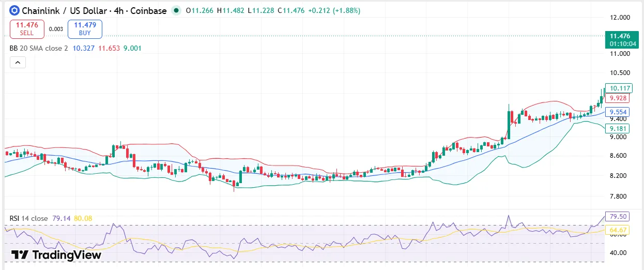Click the 10.117 price axis tag
This screenshot has height=270, width=644.
click(x=618, y=88)
